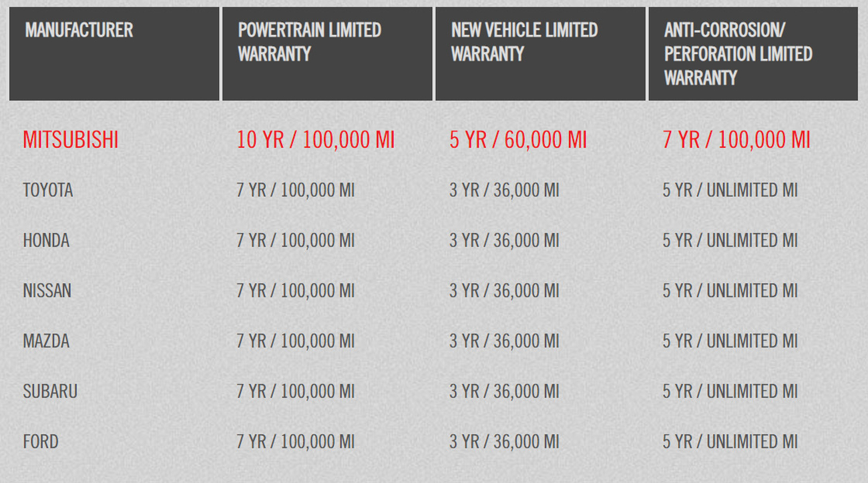Click Subaru's 3 YR / 36,000 MI new vehicle value

504,391
